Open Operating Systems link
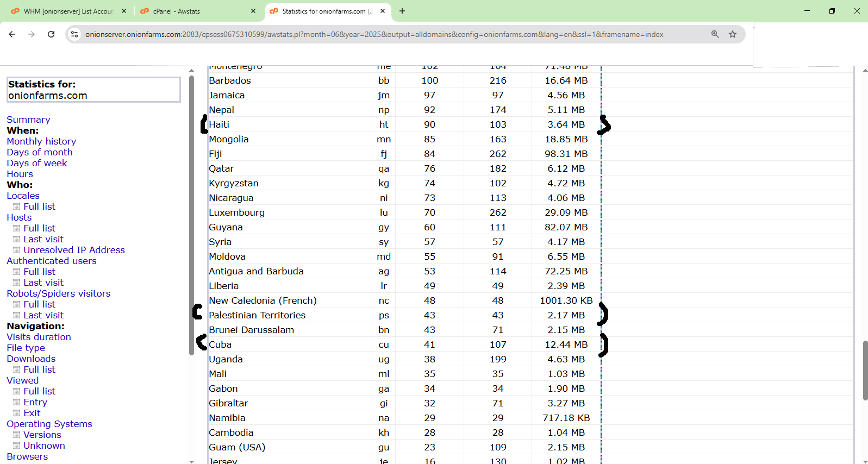 click(x=49, y=424)
